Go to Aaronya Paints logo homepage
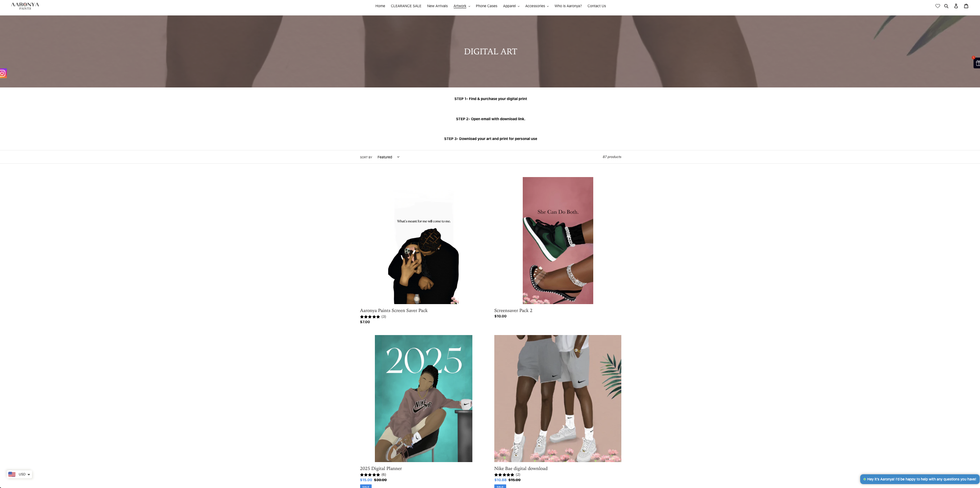The width and height of the screenshot is (980, 488). tap(25, 6)
